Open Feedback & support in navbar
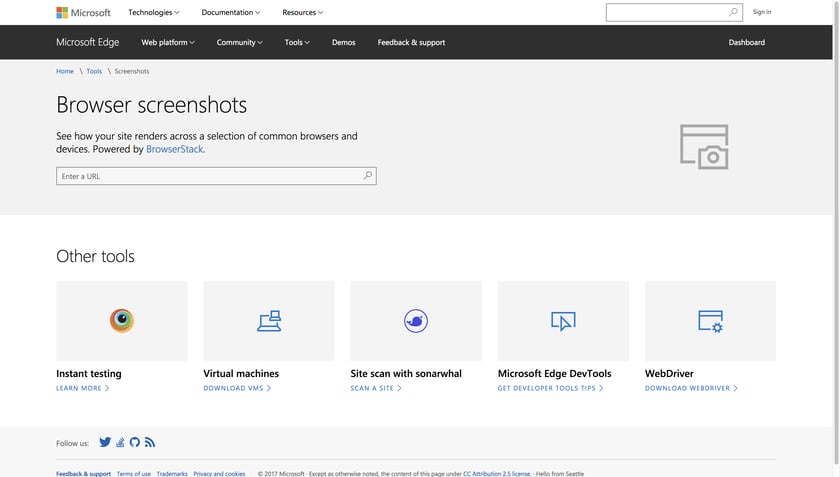Screen dimensions: 840x477 [x=411, y=42]
